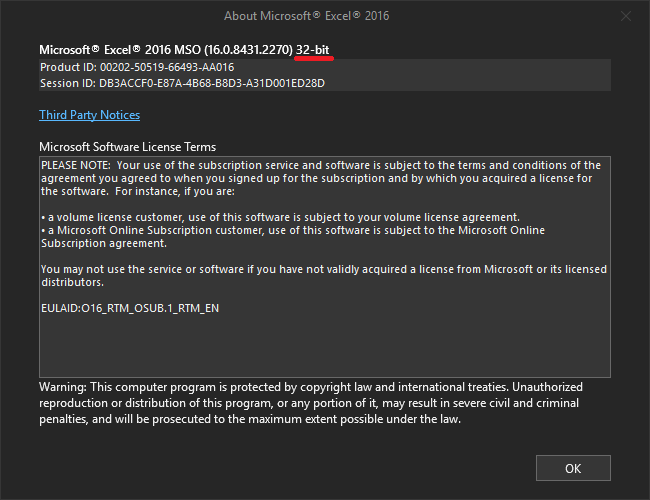Open the Third Party Notices link
Image resolution: width=650 pixels, height=500 pixels.
tap(90, 115)
